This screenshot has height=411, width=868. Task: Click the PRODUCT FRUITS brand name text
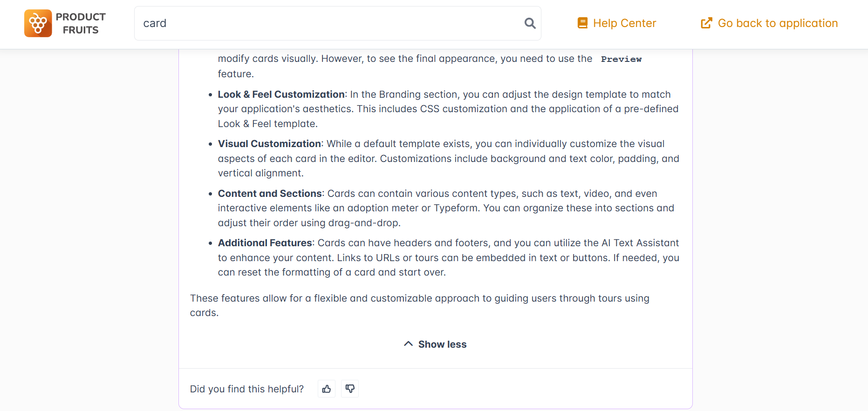click(x=81, y=23)
